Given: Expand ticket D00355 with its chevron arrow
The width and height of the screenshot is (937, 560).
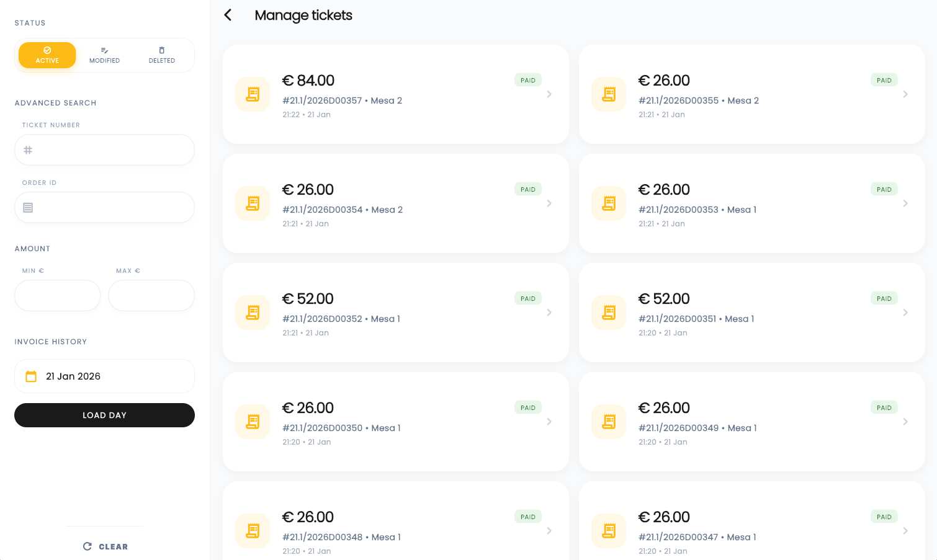Looking at the screenshot, I should tap(905, 94).
